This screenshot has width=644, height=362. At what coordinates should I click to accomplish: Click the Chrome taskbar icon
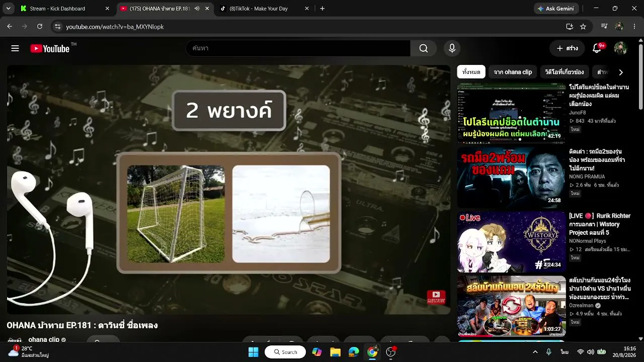click(372, 352)
